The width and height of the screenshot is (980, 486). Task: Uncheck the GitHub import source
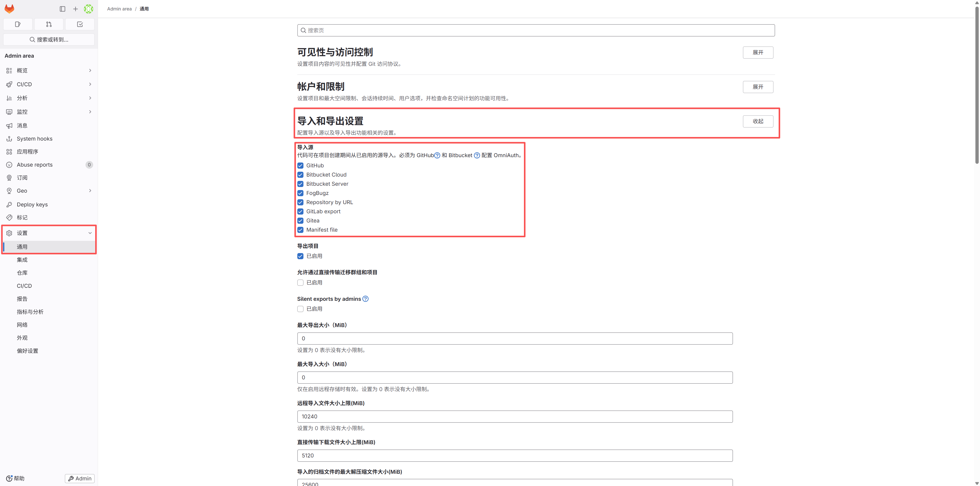pyautogui.click(x=300, y=166)
